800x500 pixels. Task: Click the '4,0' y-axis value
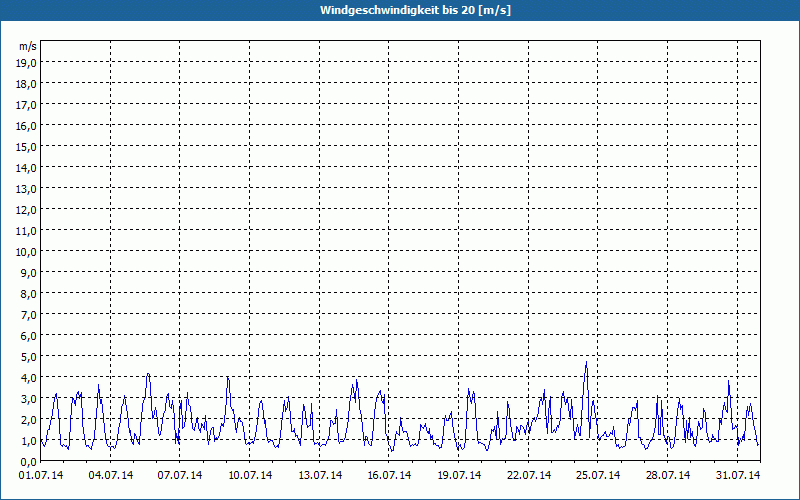29,378
